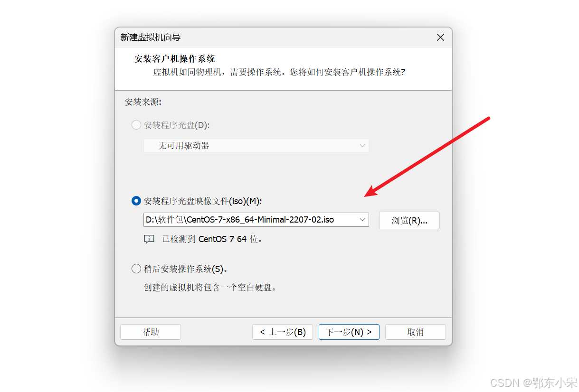
Task: Choose the 安装程序光盘映像文件(iso) radio option
Action: click(136, 201)
